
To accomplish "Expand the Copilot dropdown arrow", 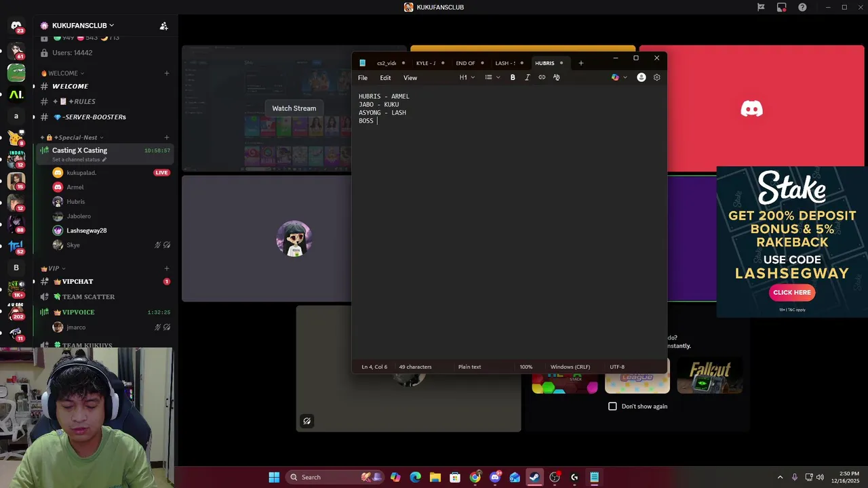I will 625,77.
